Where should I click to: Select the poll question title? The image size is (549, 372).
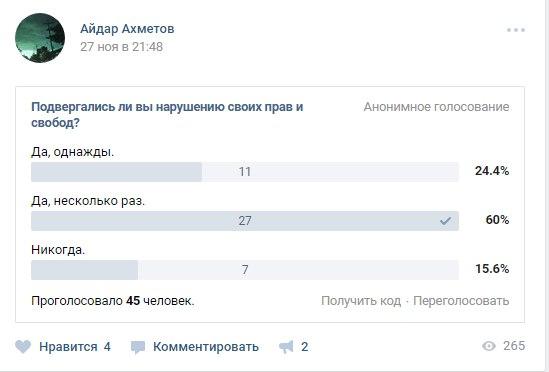point(167,115)
